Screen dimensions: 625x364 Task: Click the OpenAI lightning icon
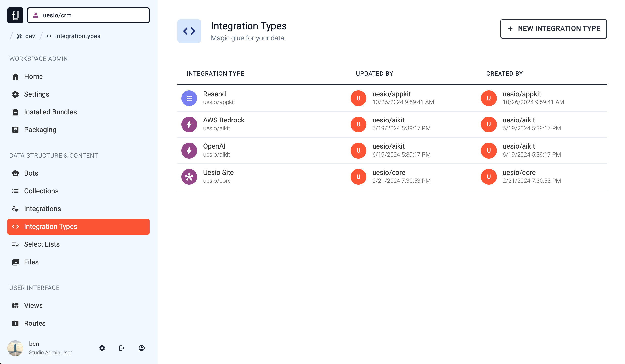click(189, 150)
